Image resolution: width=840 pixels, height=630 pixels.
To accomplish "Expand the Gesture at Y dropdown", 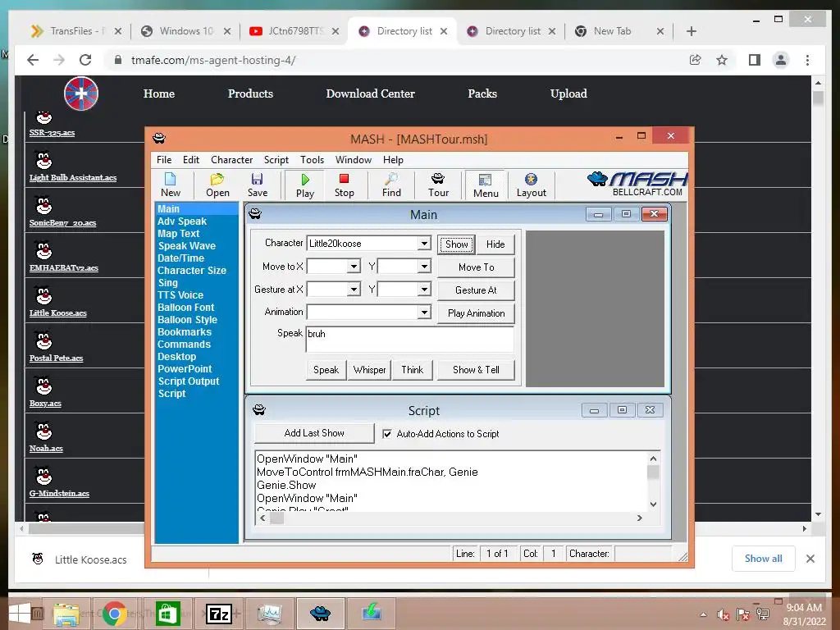I will coord(424,290).
